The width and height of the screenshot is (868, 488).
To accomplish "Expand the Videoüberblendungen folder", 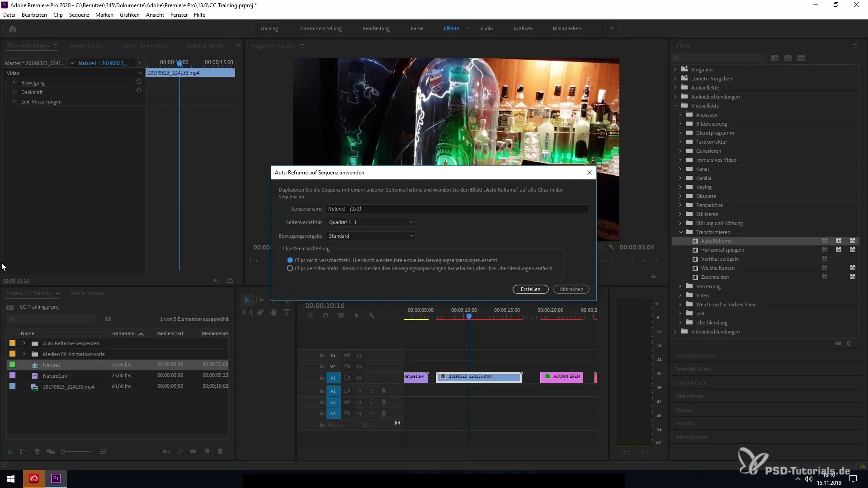I will point(676,332).
